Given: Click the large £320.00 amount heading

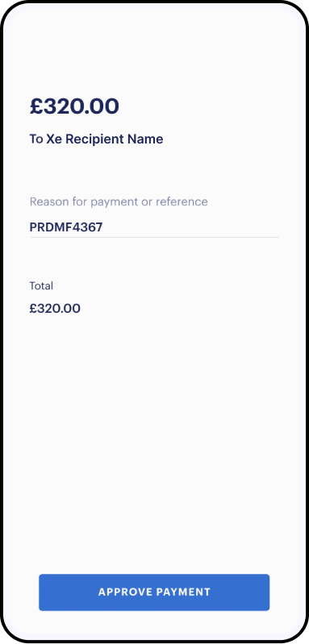Looking at the screenshot, I should click(x=74, y=106).
